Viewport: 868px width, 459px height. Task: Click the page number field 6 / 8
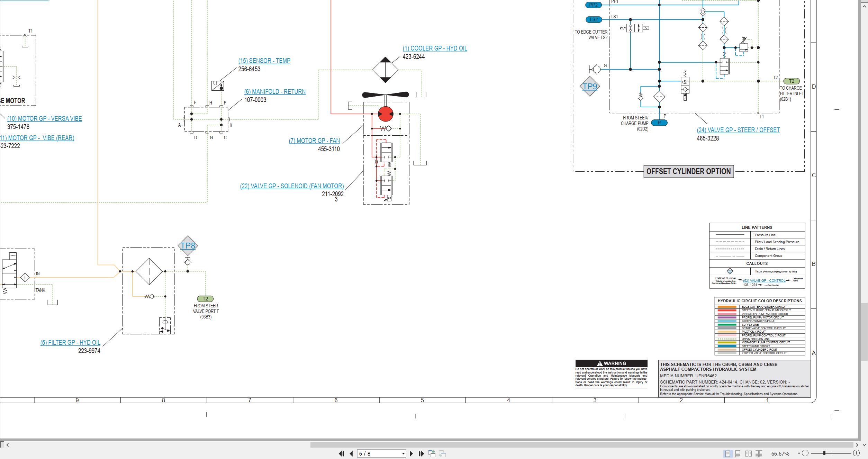pyautogui.click(x=379, y=453)
